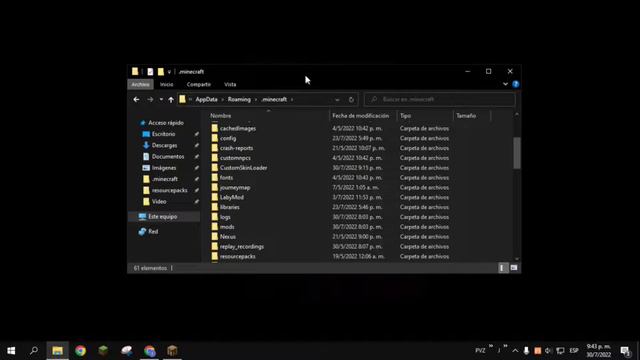This screenshot has height=360, width=640.
Task: Show hidden system tray icons
Action: (x=515, y=351)
